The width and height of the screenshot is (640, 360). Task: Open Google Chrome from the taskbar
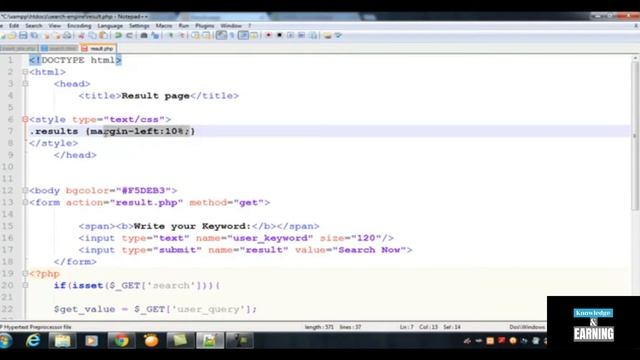coord(121,340)
